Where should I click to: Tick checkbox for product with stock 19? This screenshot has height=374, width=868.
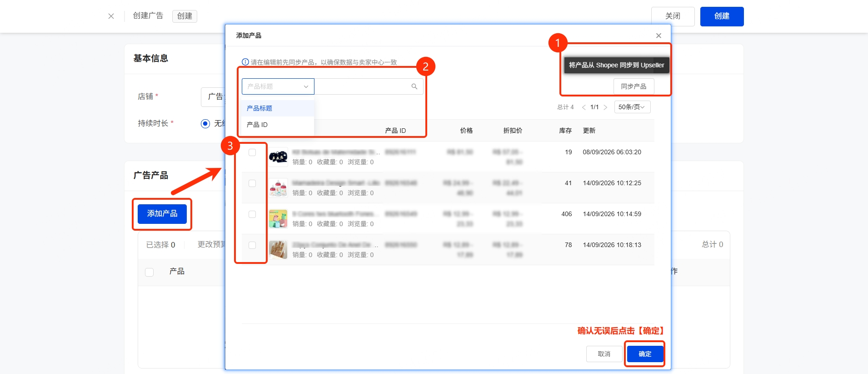(252, 152)
